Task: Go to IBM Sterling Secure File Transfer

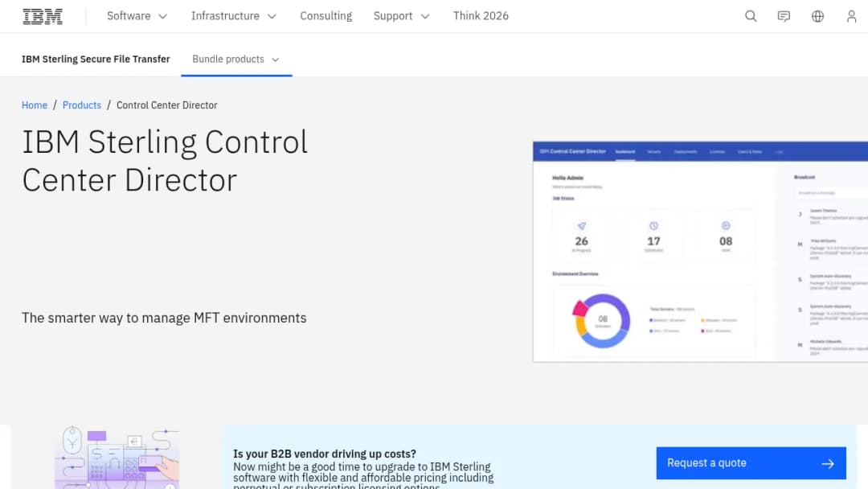Action: pyautogui.click(x=96, y=60)
